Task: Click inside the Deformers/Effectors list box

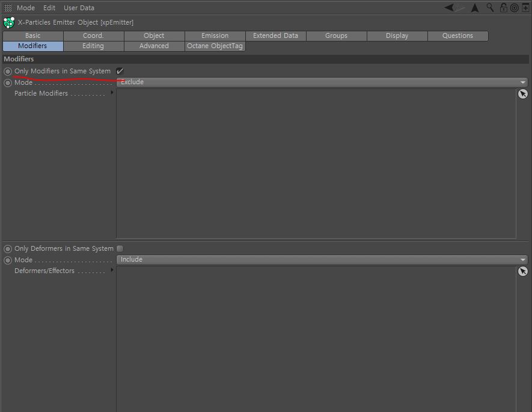Action: pos(316,339)
